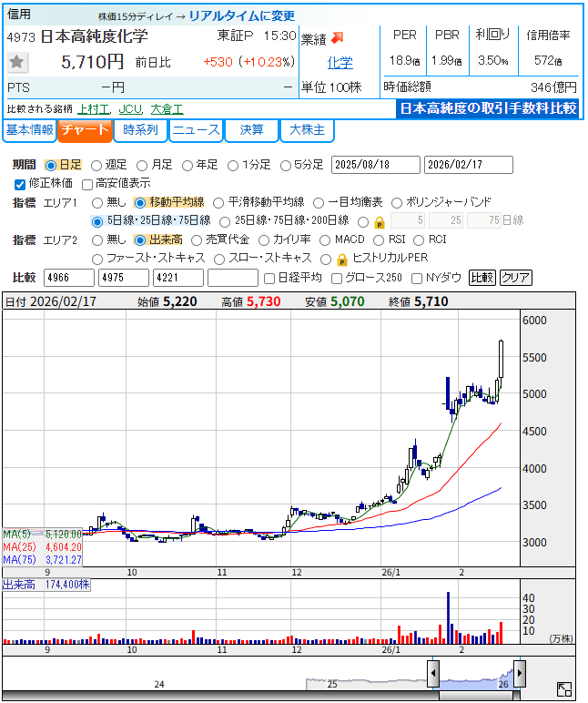Screen dimensions: 588x703
Task: Select 売買代金 indicator
Action: (197, 240)
